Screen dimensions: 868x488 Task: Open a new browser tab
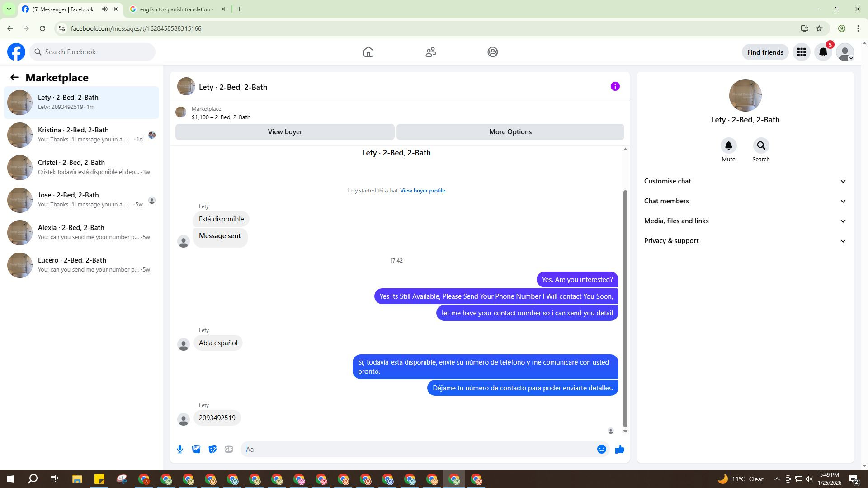[240, 9]
